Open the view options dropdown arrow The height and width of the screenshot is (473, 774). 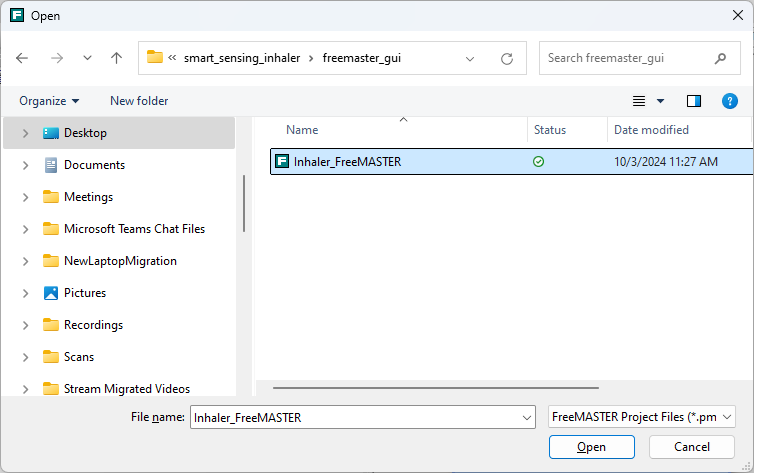coord(660,101)
